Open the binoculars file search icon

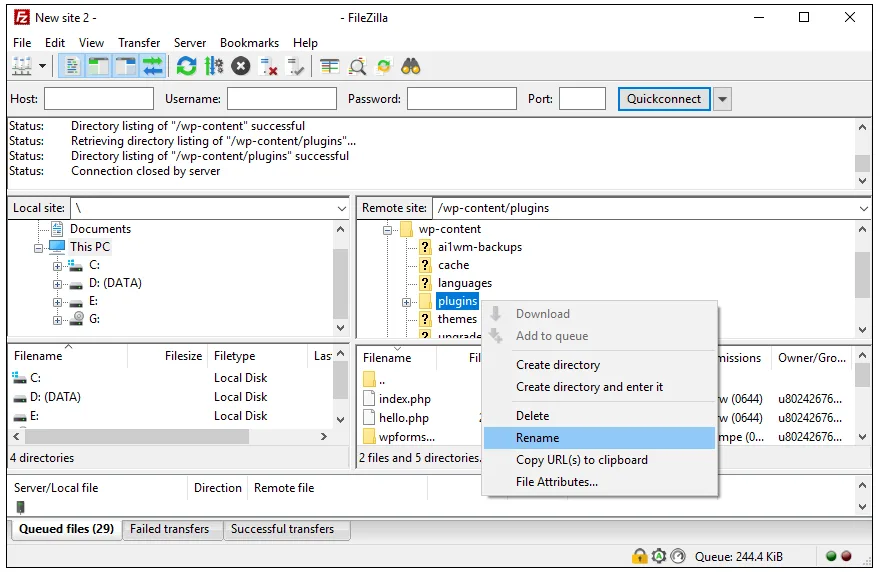pyautogui.click(x=411, y=66)
